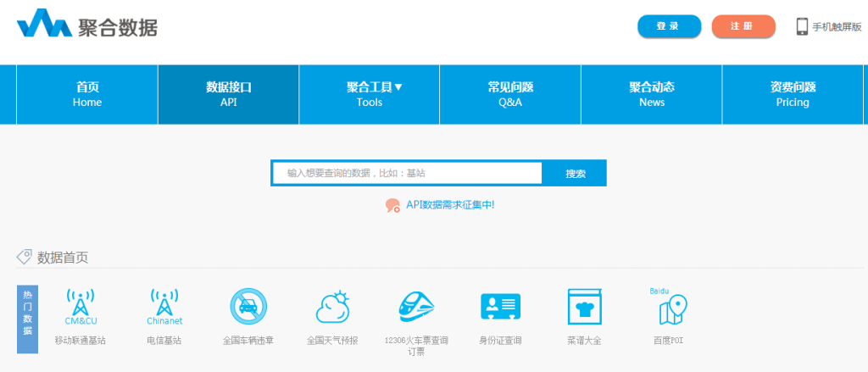The height and width of the screenshot is (372, 868).
Task: Go to the 首页 Home tab
Action: pyautogui.click(x=87, y=94)
